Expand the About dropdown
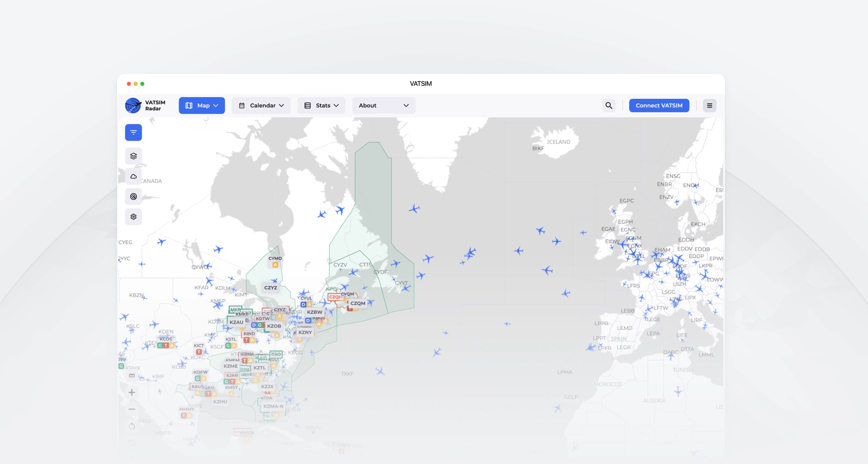Image resolution: width=868 pixels, height=464 pixels. (384, 105)
